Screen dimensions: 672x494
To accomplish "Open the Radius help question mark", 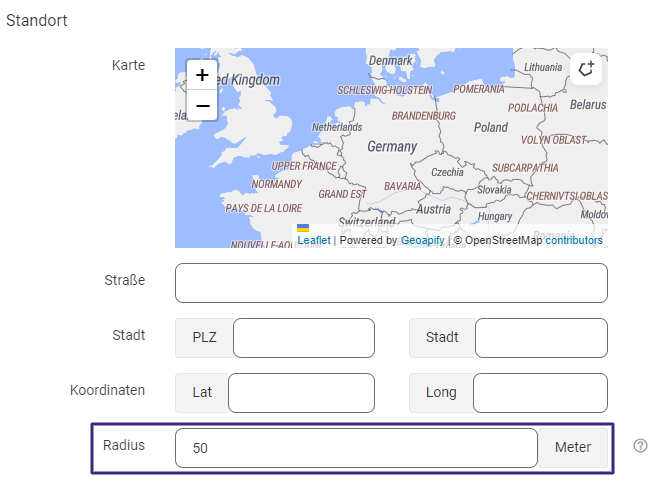I will pos(641,446).
